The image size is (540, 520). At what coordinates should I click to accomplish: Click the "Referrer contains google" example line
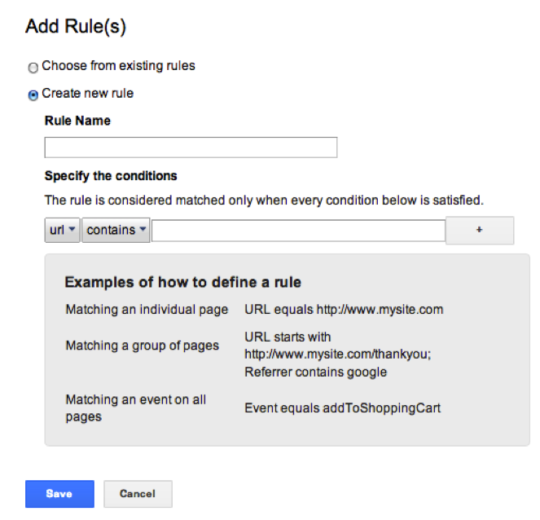[x=315, y=372]
